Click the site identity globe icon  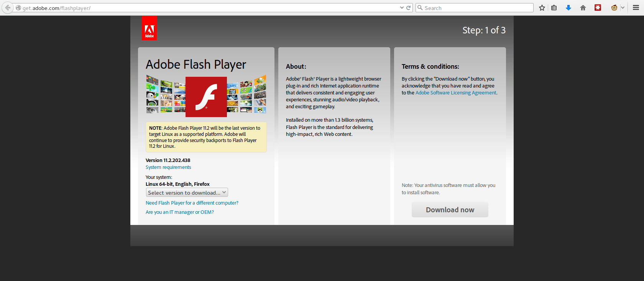[x=18, y=8]
